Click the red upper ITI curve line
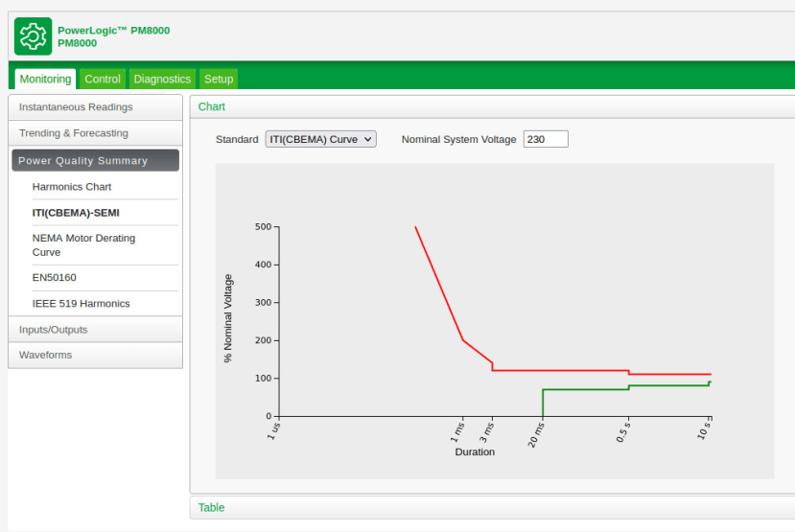The height and width of the screenshot is (532, 795). (x=558, y=370)
